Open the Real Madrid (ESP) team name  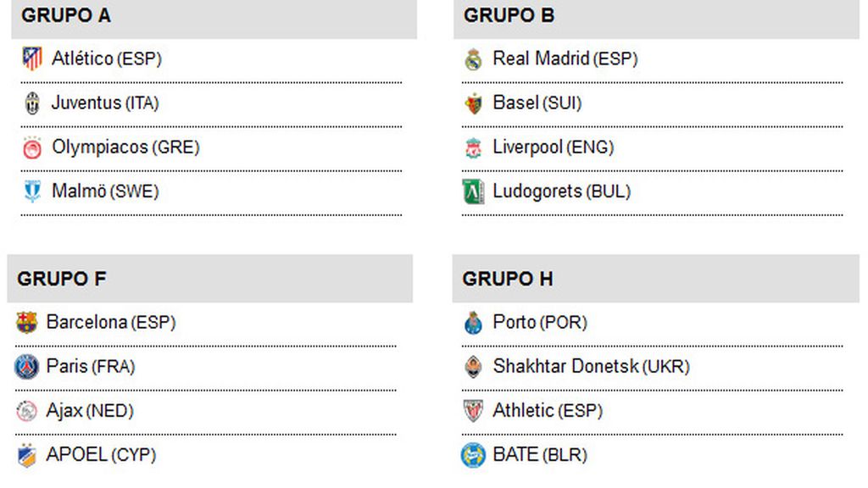coord(565,58)
